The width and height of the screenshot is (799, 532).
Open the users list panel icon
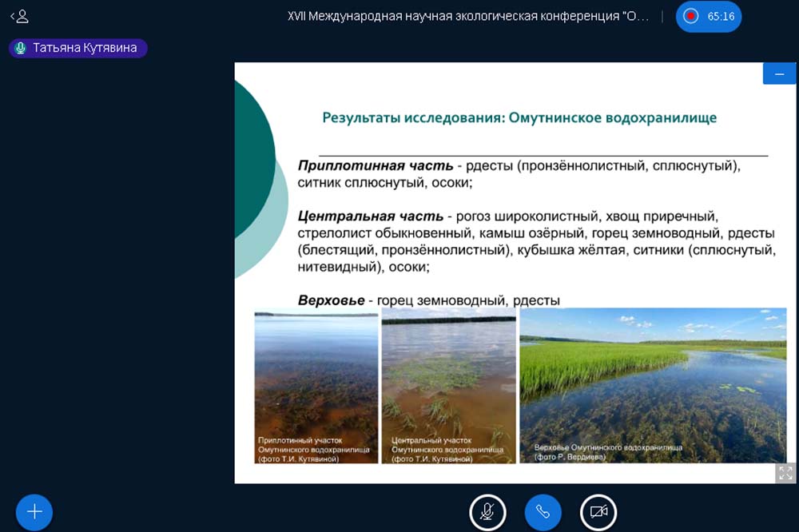point(22,16)
